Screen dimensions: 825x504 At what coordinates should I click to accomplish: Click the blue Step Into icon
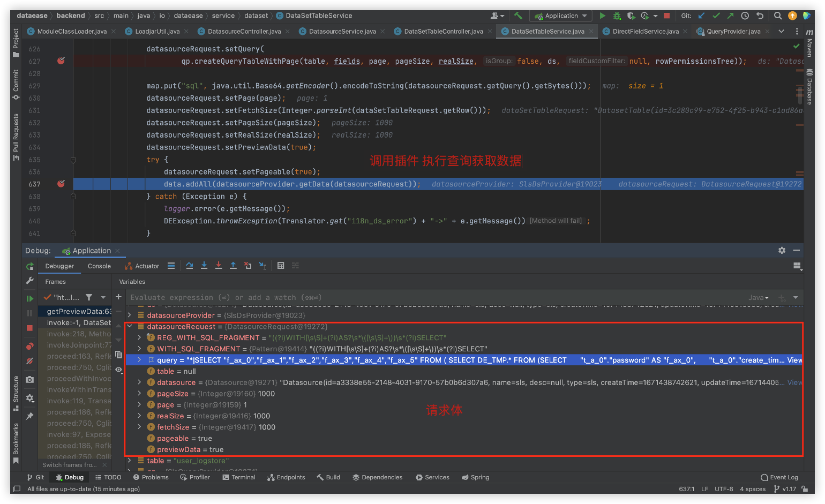(204, 266)
